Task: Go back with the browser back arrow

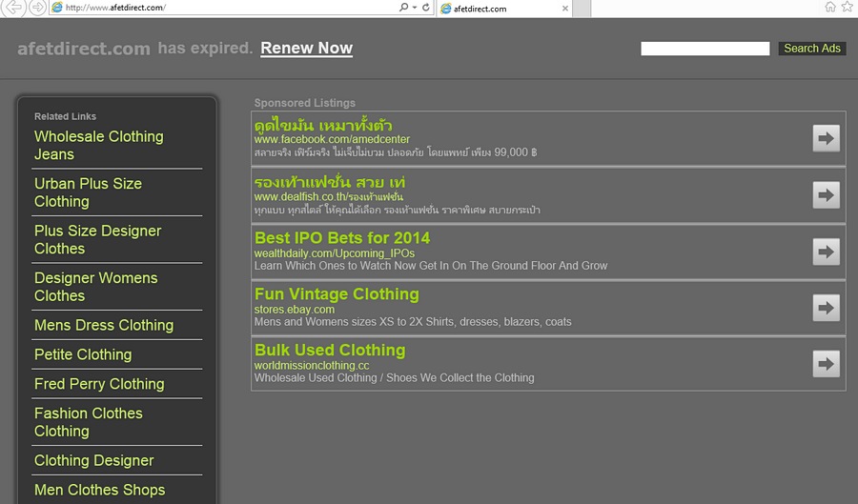Action: coord(13,8)
